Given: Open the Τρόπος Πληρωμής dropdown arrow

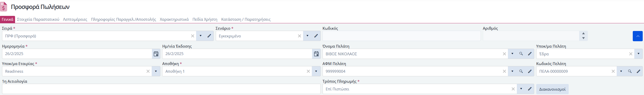Looking at the screenshot, I should point(521,89).
